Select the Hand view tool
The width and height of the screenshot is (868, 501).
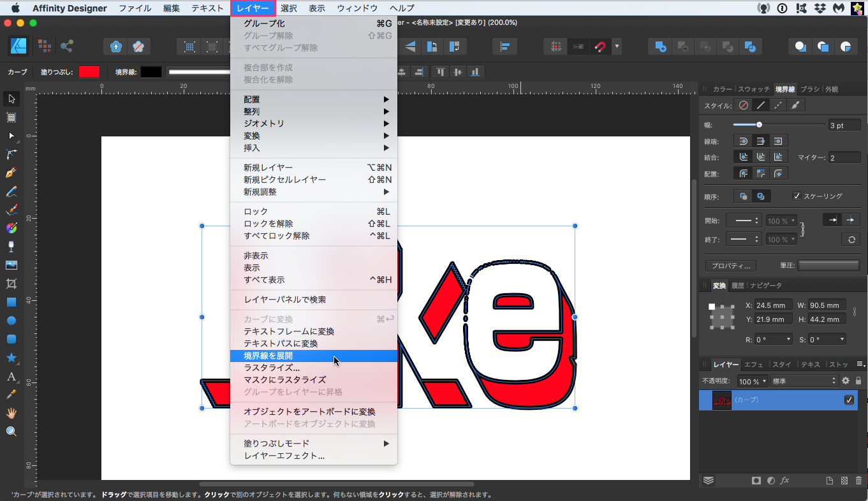tap(11, 413)
